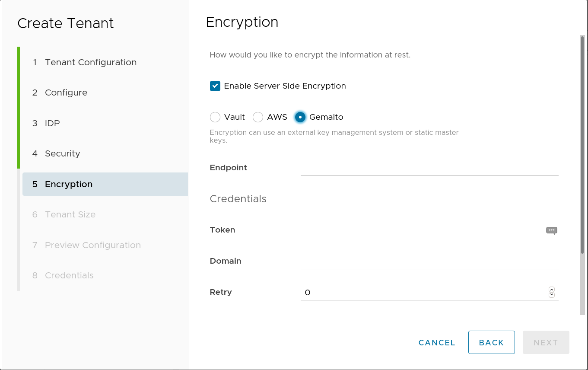588x370 pixels.
Task: Reveal the Token field hidden value
Action: tap(551, 230)
